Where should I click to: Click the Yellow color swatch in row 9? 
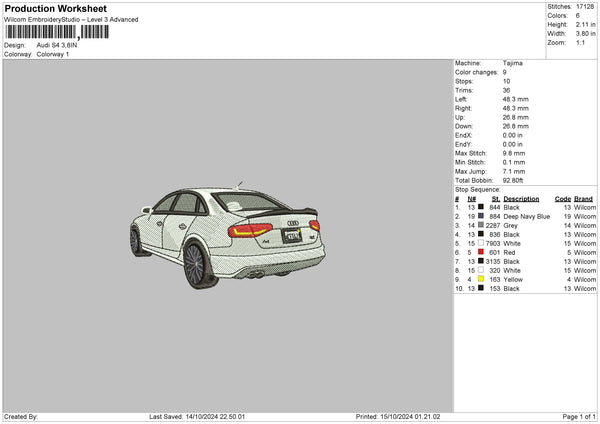481,279
